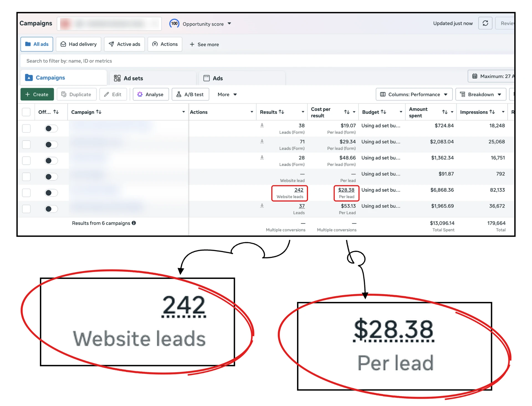Click the A/B test button
Screen dimensions: 532x406
coord(190,94)
